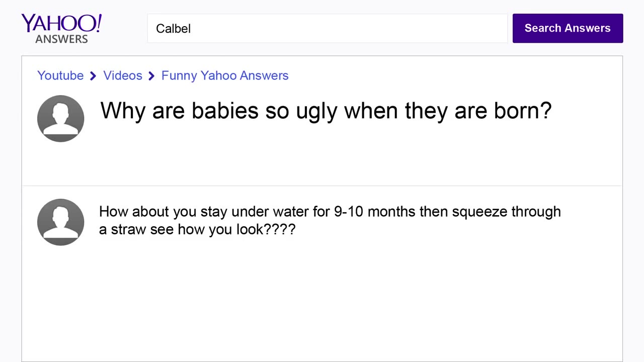Screen dimensions: 644x362
Task: Click the chevron after Videos breadcrumb
Action: pos(151,76)
